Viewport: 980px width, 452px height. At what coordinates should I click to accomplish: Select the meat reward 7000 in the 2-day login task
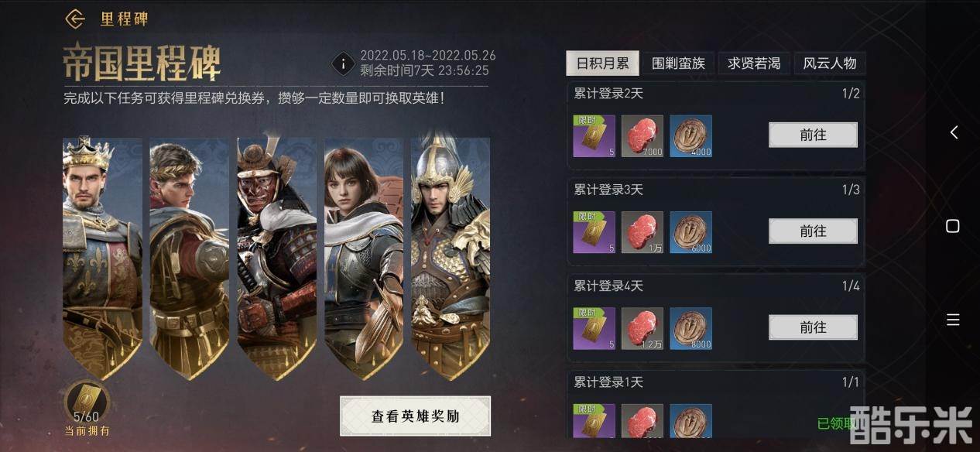[x=642, y=136]
